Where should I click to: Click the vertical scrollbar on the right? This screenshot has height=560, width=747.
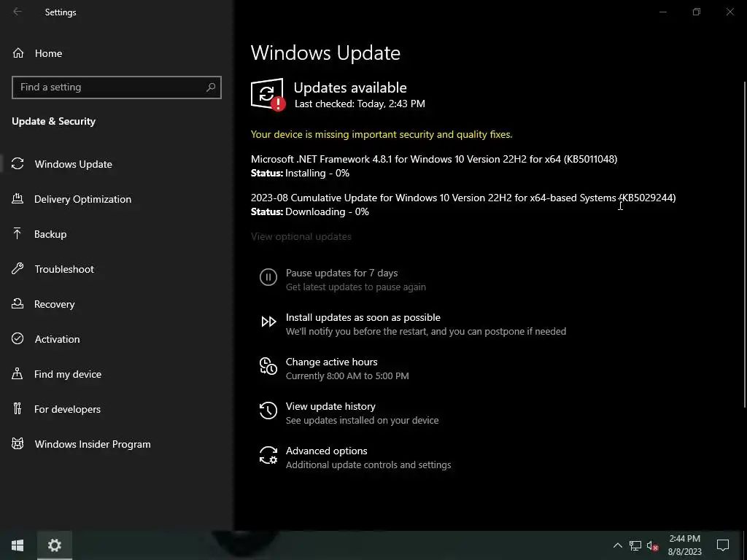[745, 244]
